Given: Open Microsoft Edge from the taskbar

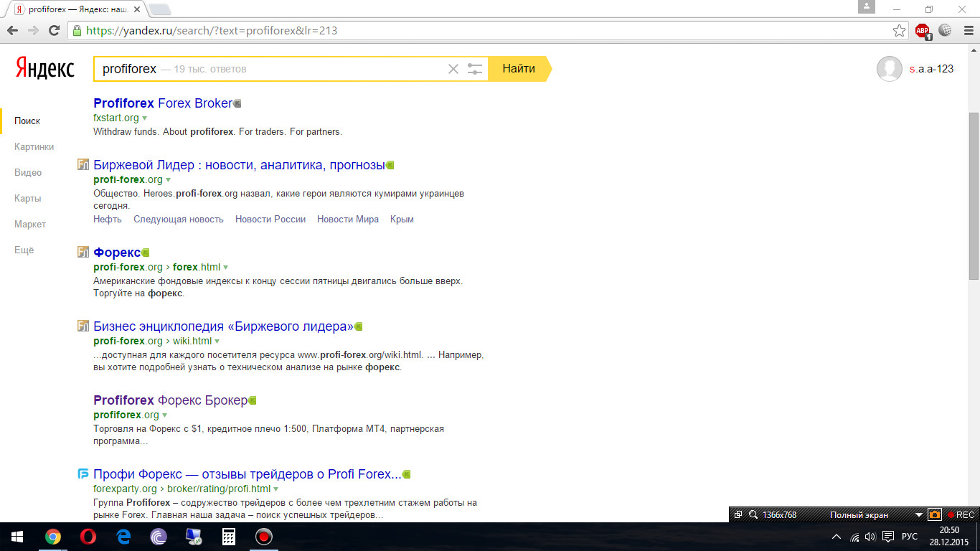Looking at the screenshot, I should click(x=123, y=537).
